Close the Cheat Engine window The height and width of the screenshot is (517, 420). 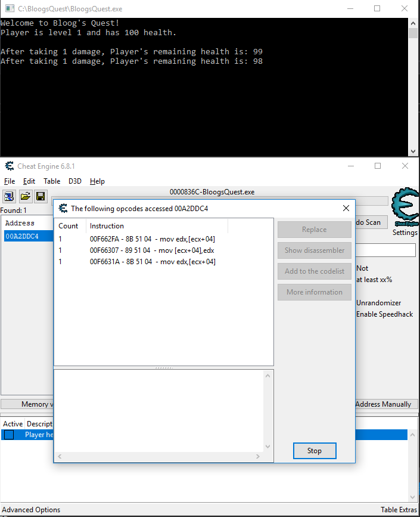(x=405, y=166)
